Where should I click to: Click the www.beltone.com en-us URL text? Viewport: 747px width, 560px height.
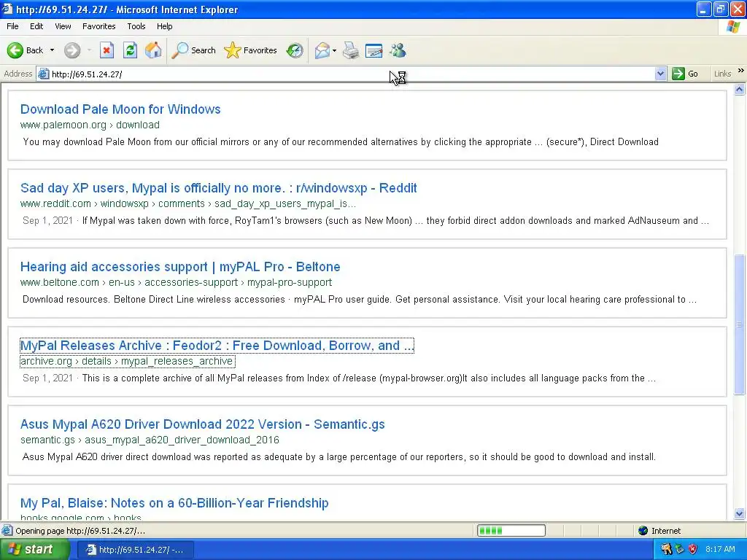176,282
